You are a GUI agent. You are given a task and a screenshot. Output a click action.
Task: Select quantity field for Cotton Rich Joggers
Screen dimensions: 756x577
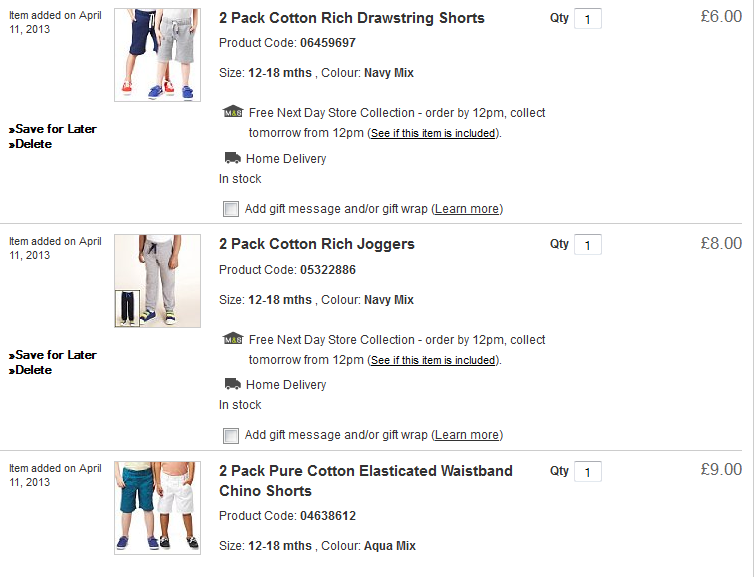[x=588, y=245]
